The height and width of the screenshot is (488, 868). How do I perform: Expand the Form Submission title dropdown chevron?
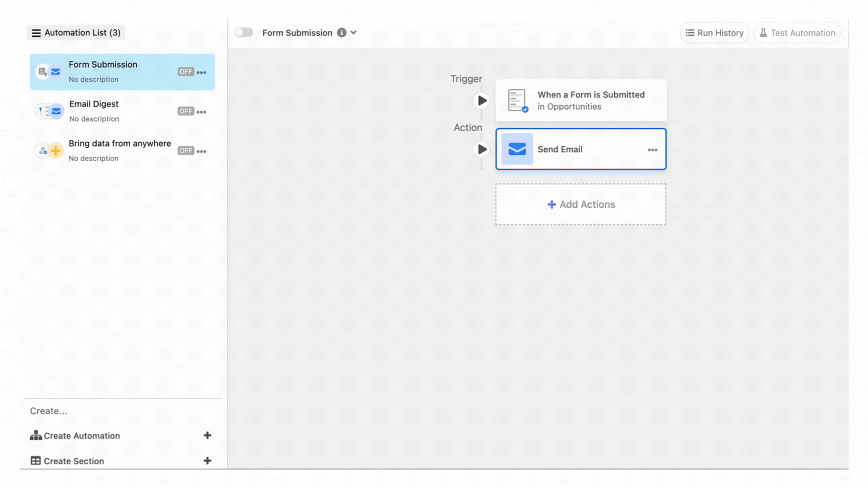tap(353, 33)
